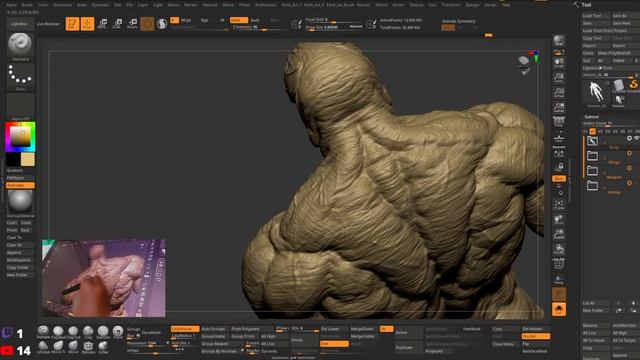Toggle Persp perspective view

(x=559, y=122)
